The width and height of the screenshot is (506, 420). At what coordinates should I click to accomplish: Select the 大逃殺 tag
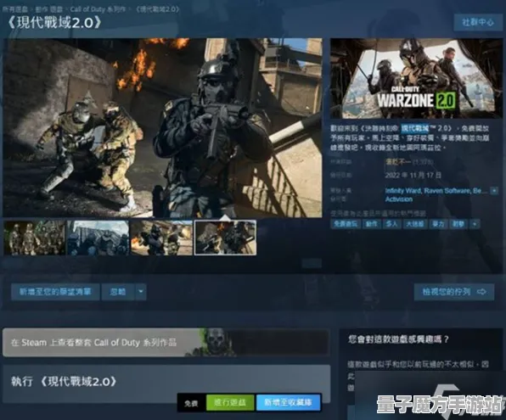tap(414, 224)
